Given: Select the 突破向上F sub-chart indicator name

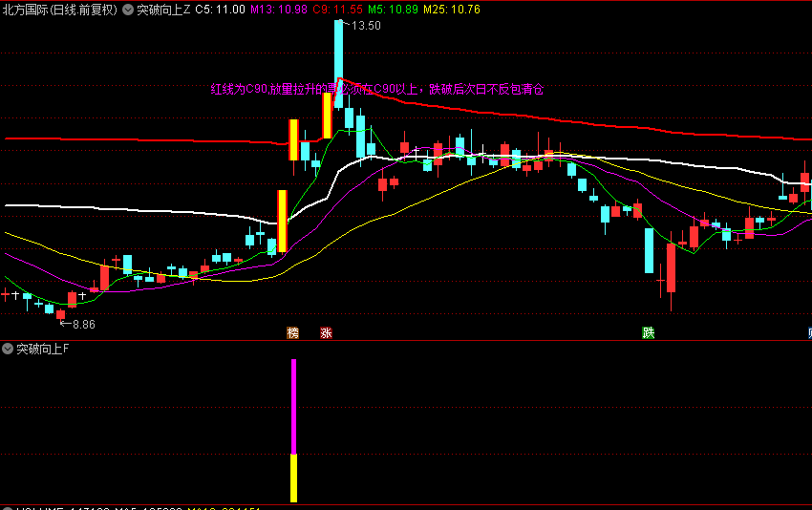Looking at the screenshot, I should [x=42, y=349].
